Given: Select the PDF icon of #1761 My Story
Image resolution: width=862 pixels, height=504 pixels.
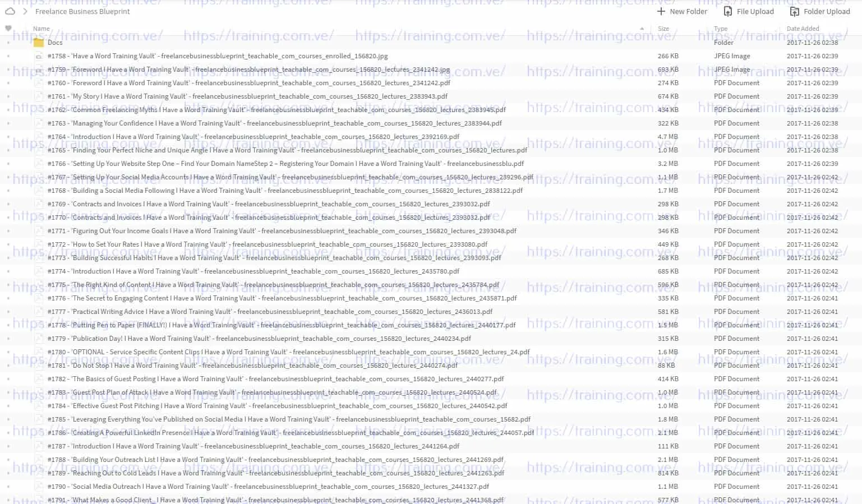Looking at the screenshot, I should (x=39, y=96).
